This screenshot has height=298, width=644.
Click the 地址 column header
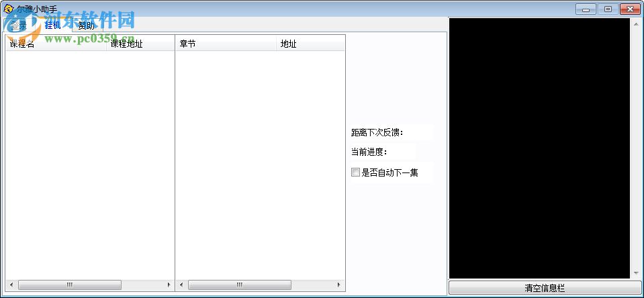click(310, 44)
